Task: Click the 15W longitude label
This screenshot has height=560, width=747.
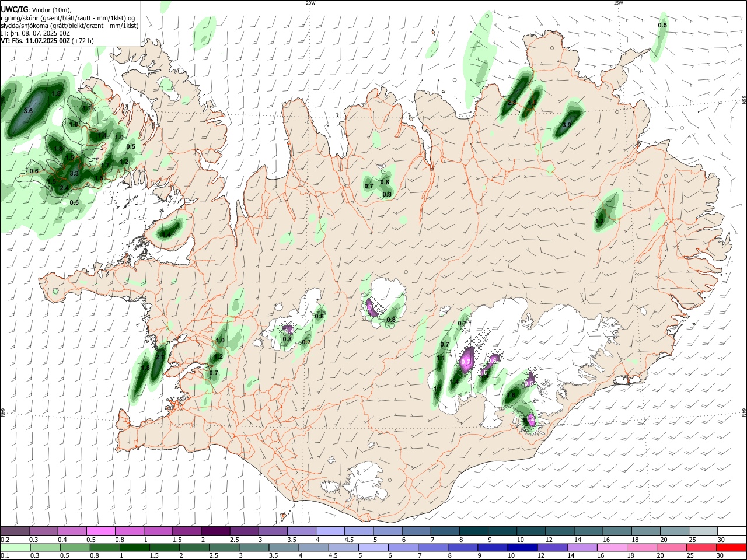Action: pos(618,3)
